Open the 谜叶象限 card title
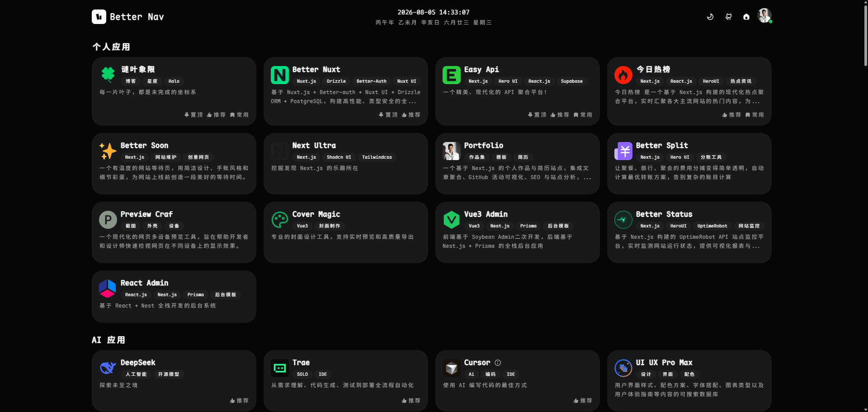The width and height of the screenshot is (868, 412). point(138,69)
